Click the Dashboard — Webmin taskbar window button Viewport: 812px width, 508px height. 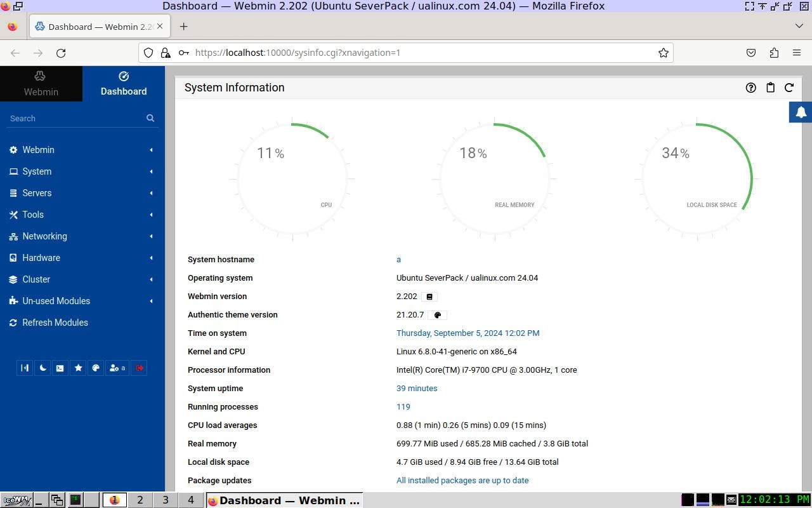tap(284, 500)
